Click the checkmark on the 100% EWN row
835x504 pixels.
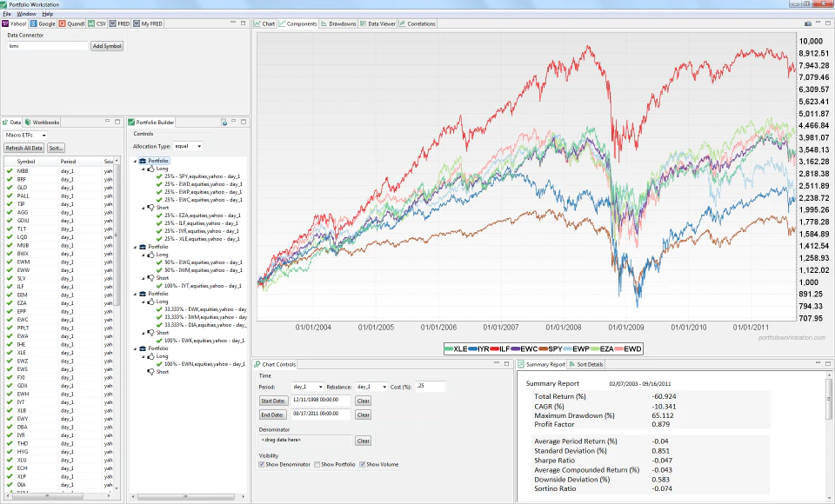point(159,364)
